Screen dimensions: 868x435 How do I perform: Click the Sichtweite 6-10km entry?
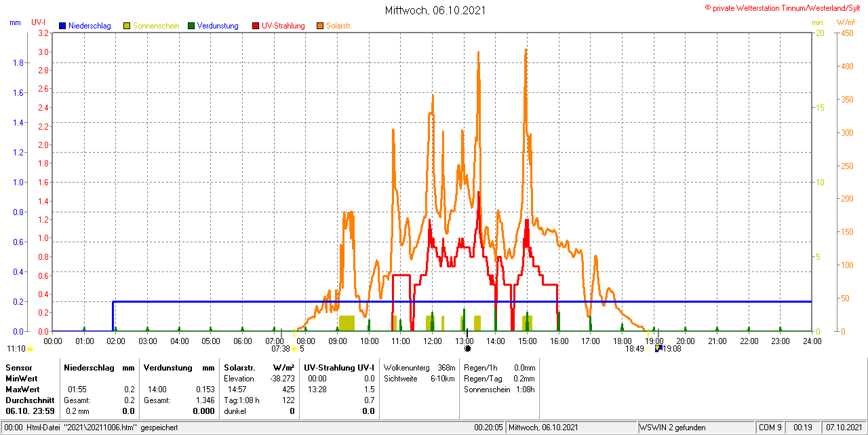tap(419, 378)
